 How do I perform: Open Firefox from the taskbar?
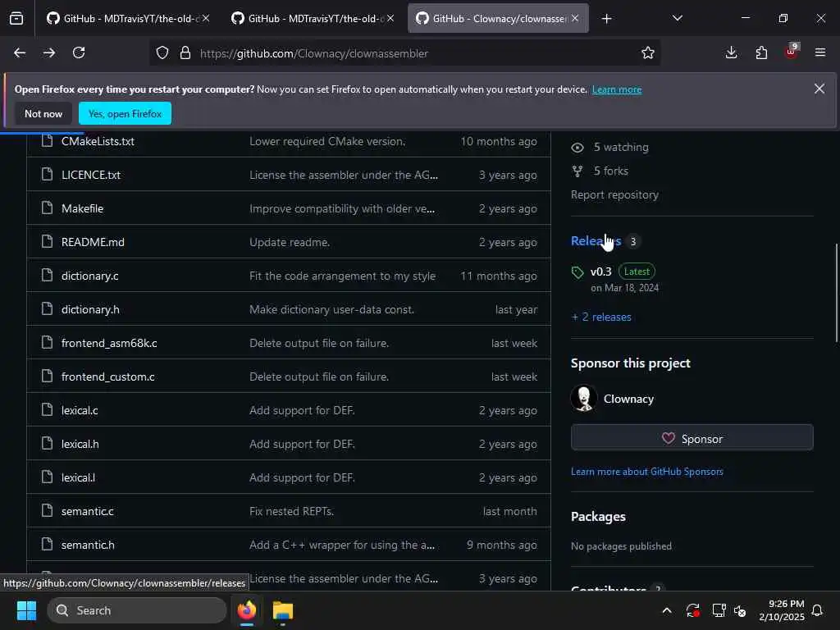[246, 610]
